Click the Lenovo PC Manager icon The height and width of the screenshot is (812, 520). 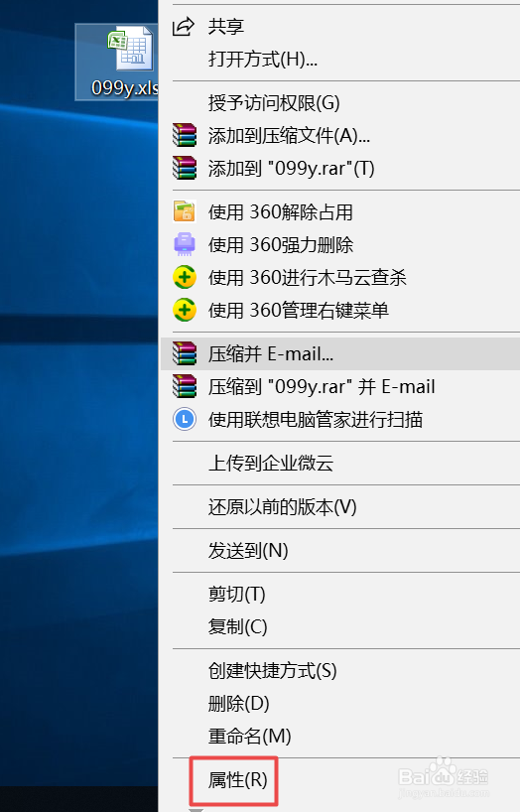[185, 419]
